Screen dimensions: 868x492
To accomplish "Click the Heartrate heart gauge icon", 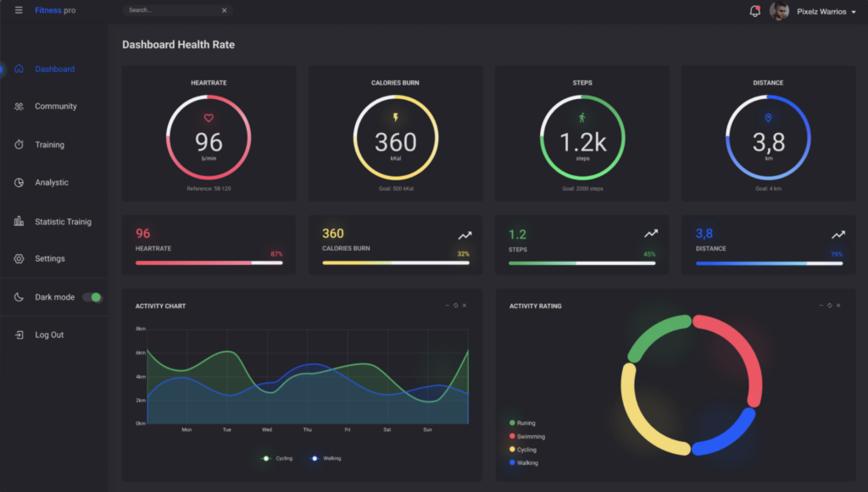I will [x=208, y=119].
